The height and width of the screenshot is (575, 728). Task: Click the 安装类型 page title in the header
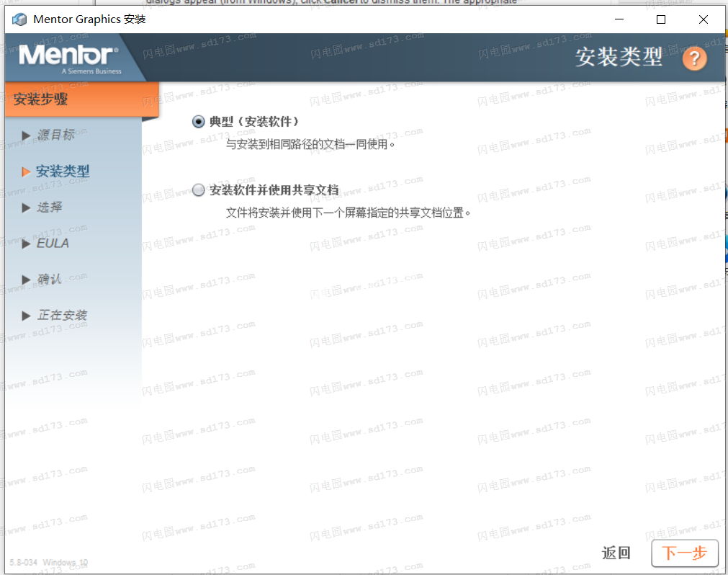(x=619, y=58)
